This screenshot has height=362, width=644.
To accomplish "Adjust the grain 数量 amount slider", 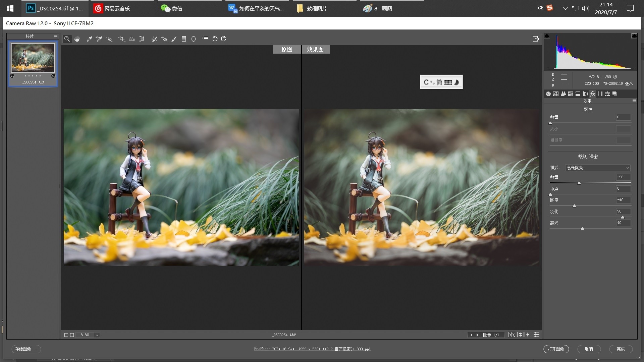I will point(550,123).
